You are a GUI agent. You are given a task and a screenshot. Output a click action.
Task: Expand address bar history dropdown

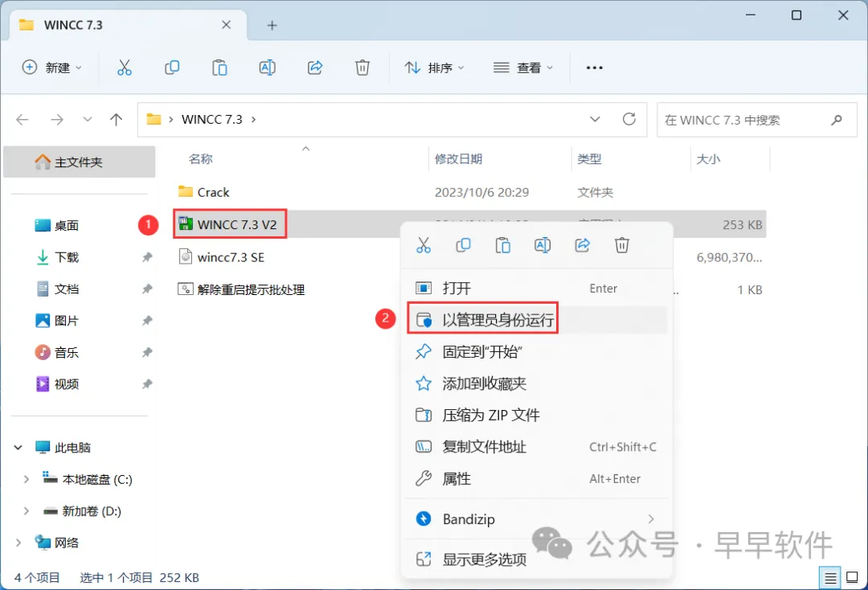point(595,119)
